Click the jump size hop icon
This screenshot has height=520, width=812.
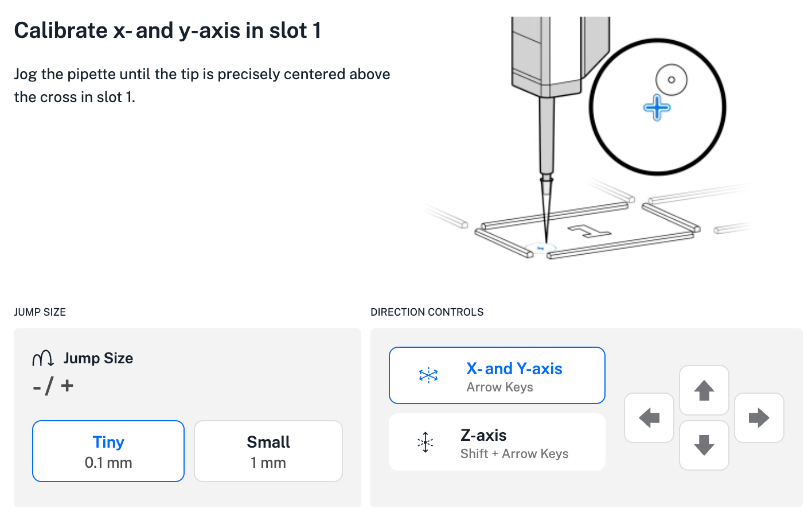coord(41,358)
